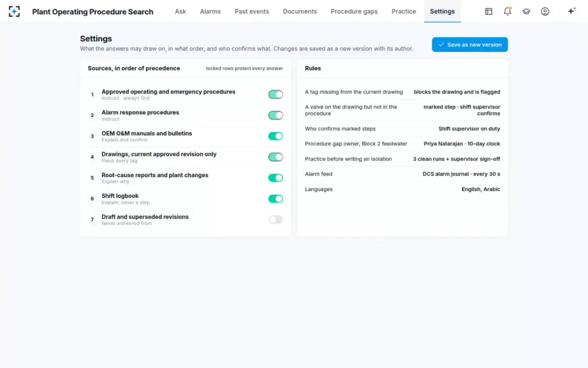
Task: Open the Practice tab
Action: pyautogui.click(x=404, y=11)
